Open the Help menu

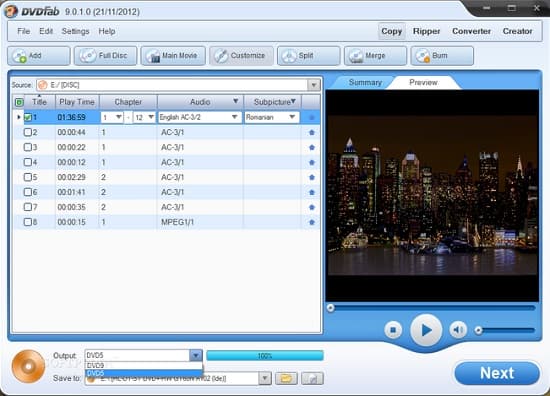coord(107,31)
